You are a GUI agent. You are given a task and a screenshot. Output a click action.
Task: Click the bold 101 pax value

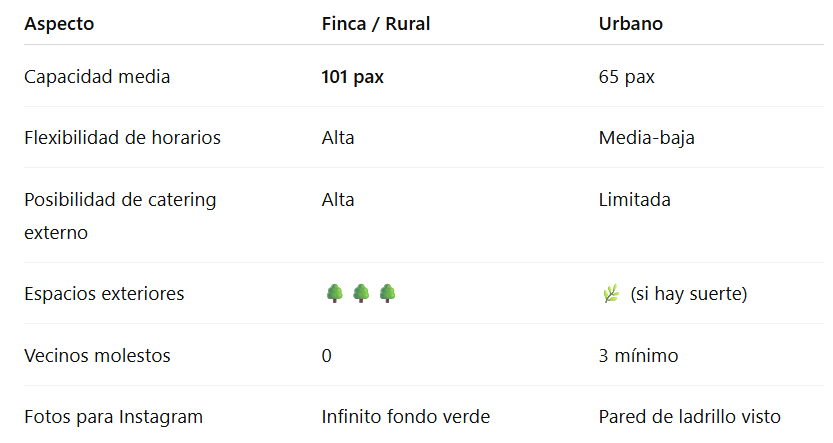pos(353,77)
